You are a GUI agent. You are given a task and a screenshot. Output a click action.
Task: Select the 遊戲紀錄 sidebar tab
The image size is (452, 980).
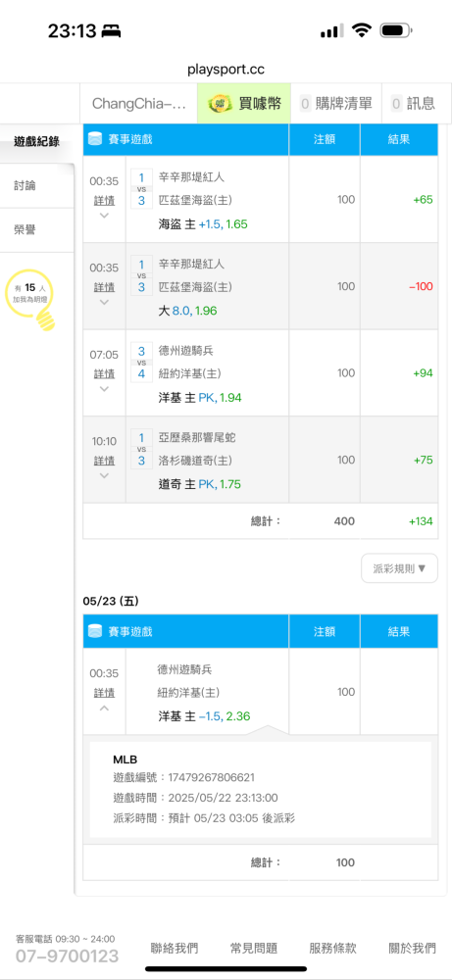tap(37, 142)
